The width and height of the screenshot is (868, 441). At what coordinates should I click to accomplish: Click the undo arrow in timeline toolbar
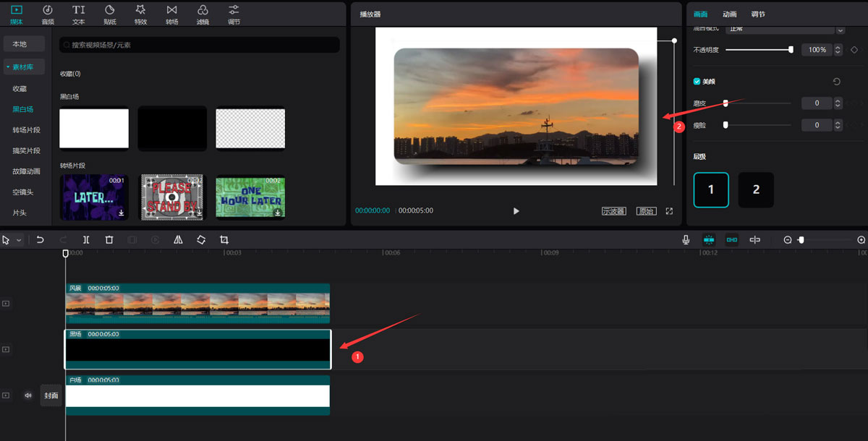pos(41,240)
